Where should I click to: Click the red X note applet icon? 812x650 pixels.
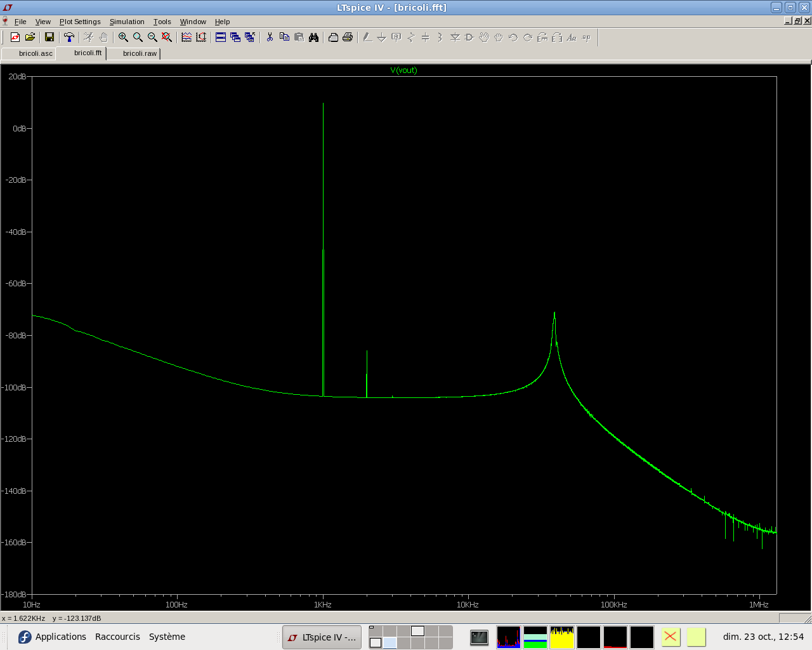pos(670,637)
